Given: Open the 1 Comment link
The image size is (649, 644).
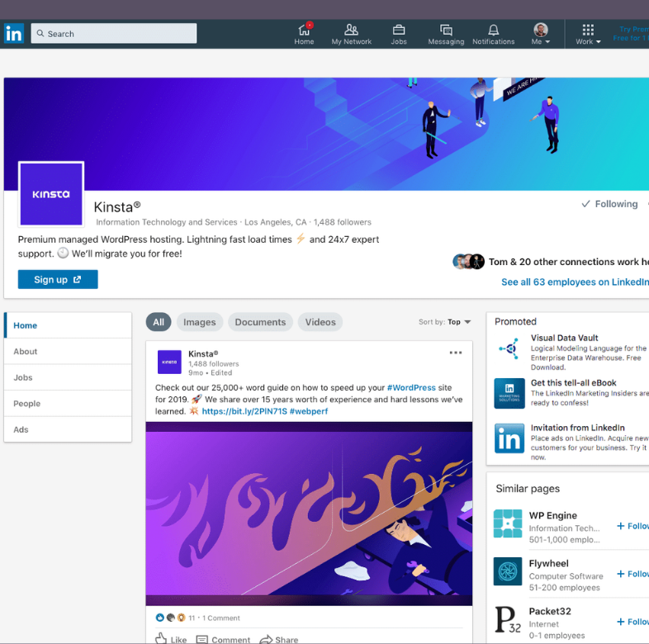Looking at the screenshot, I should point(221,618).
